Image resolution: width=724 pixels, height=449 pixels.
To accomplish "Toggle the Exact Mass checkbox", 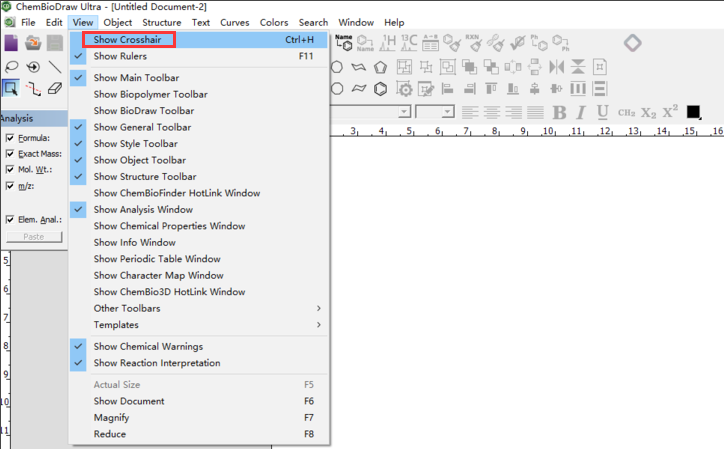I will pyautogui.click(x=10, y=154).
